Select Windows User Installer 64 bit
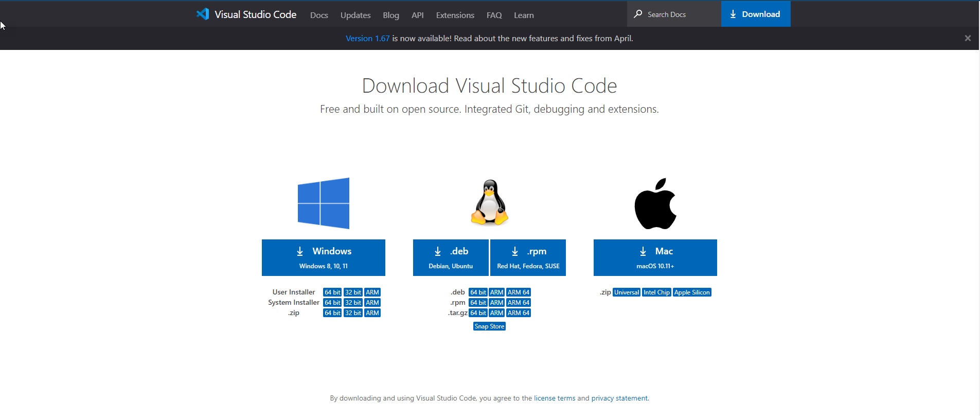The image size is (980, 416). (332, 292)
